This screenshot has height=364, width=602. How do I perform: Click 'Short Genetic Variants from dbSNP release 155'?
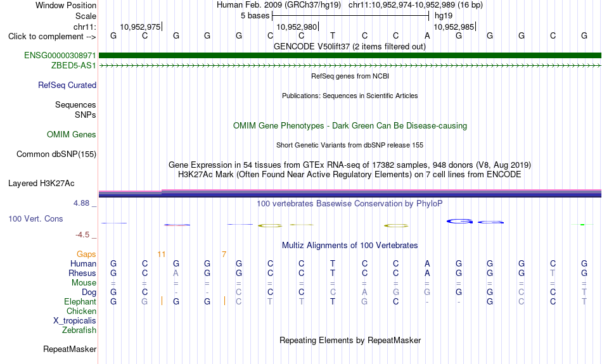coord(350,145)
